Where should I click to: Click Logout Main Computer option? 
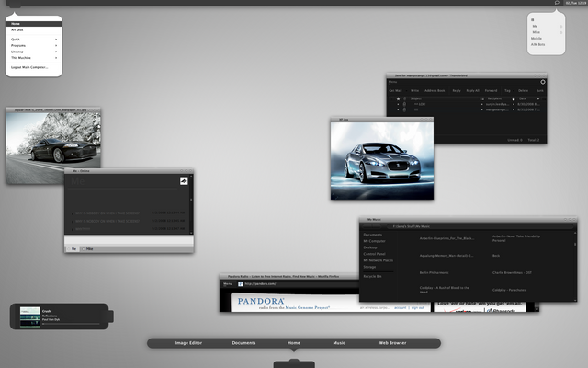point(29,66)
